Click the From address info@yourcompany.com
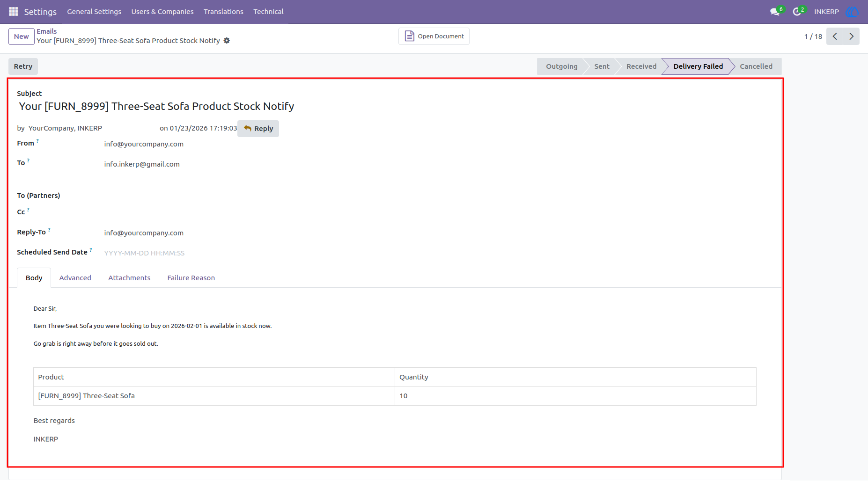The width and height of the screenshot is (868, 481). (x=144, y=144)
